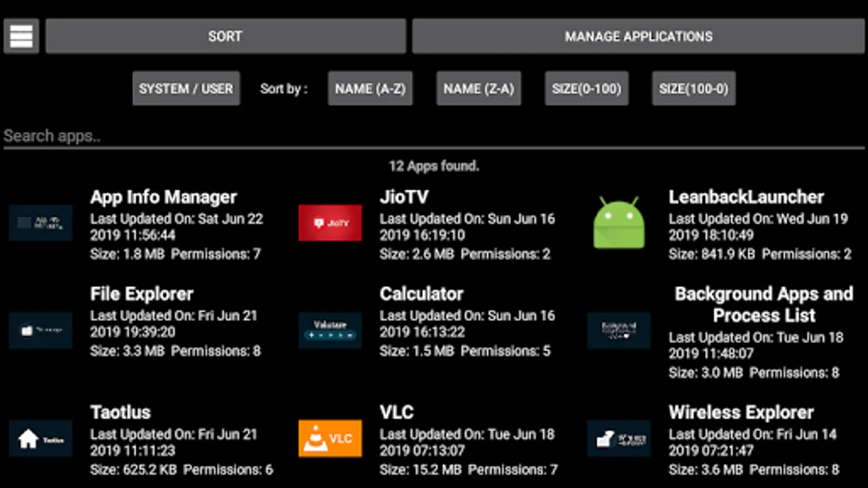This screenshot has height=488, width=868.
Task: Click App Info Manager's Last Updated date
Action: (176, 227)
